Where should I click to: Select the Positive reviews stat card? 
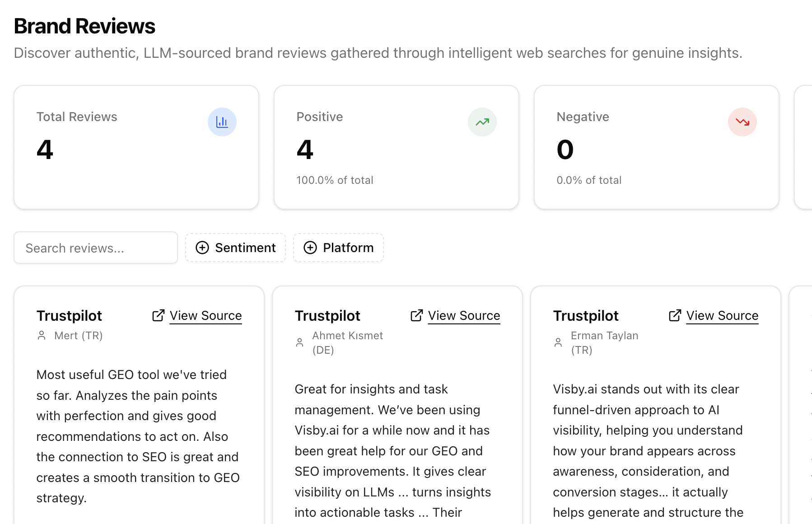coord(396,147)
